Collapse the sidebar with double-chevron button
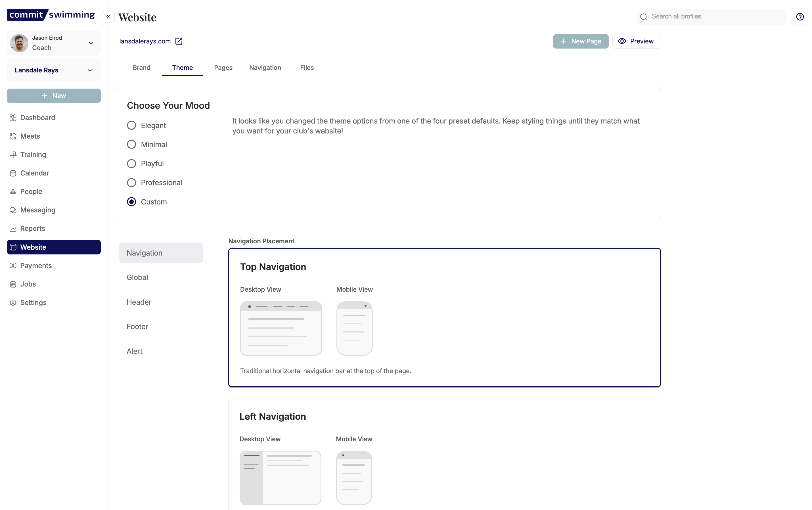Viewport: 812px width, 510px height. 108,16
